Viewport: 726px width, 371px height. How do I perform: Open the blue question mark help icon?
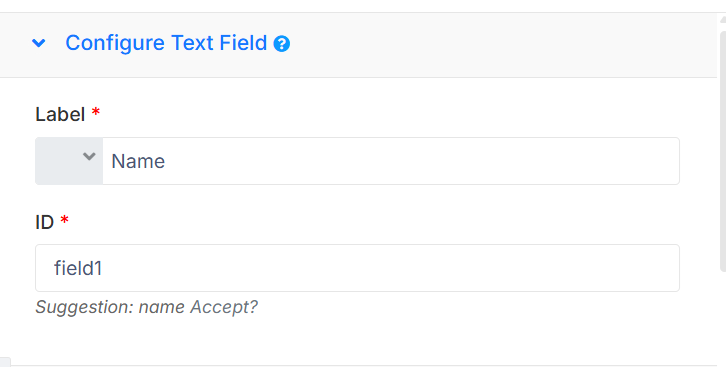[282, 44]
